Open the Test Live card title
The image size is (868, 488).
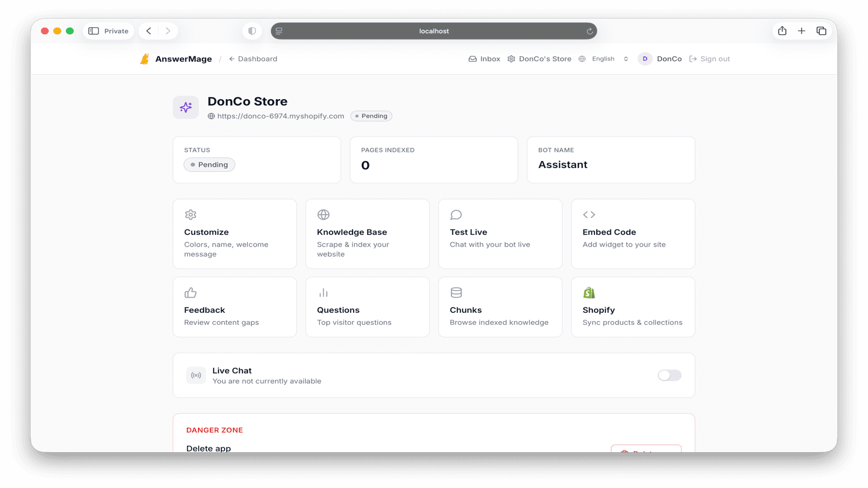(x=469, y=232)
